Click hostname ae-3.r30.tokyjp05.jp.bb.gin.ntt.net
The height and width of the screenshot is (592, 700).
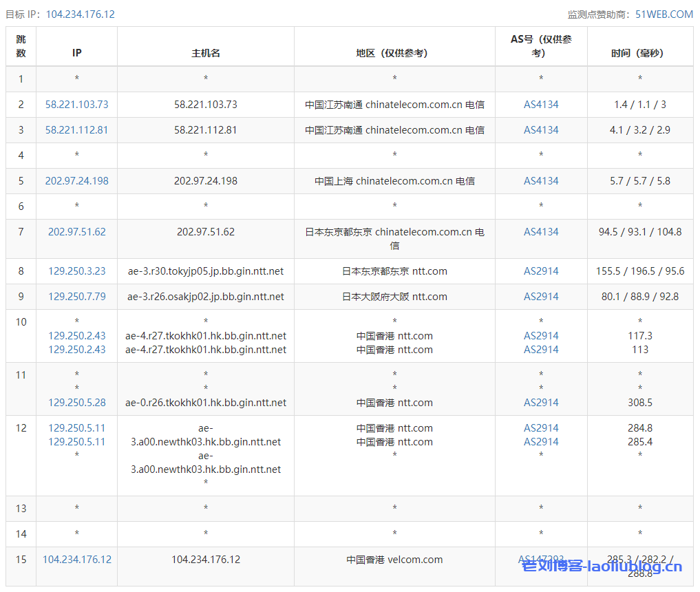206,271
